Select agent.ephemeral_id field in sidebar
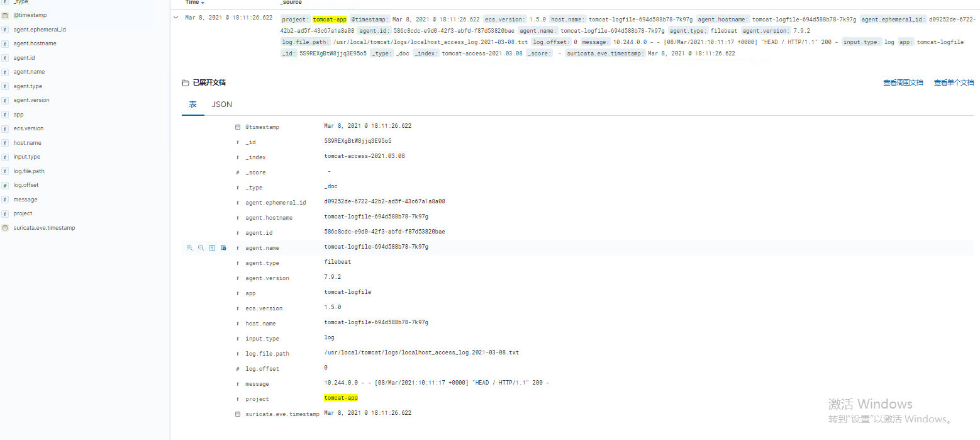 tap(40, 30)
